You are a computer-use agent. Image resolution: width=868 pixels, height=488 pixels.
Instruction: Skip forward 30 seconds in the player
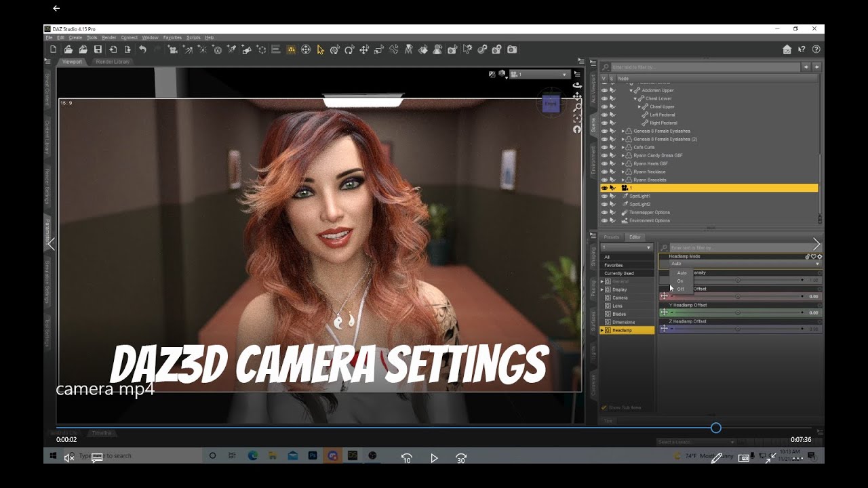coord(461,458)
